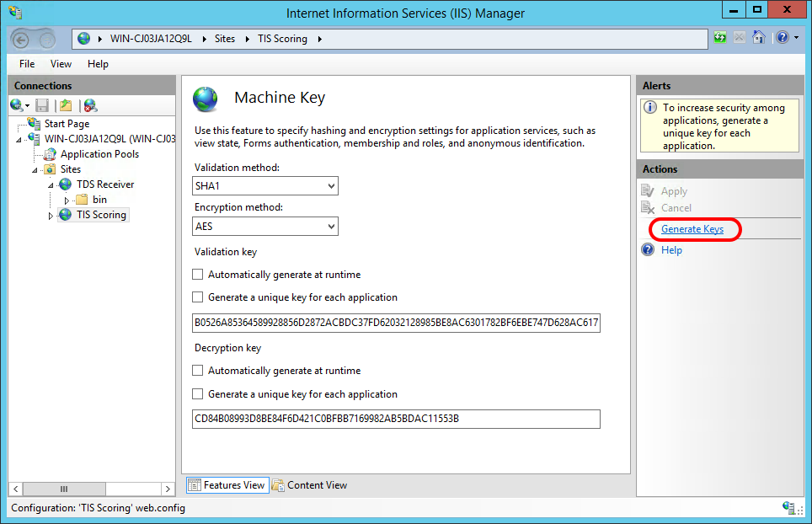This screenshot has height=524, width=812.
Task: Collapse the WIN-CJ03JA12Q9L server tree node
Action: (x=19, y=140)
